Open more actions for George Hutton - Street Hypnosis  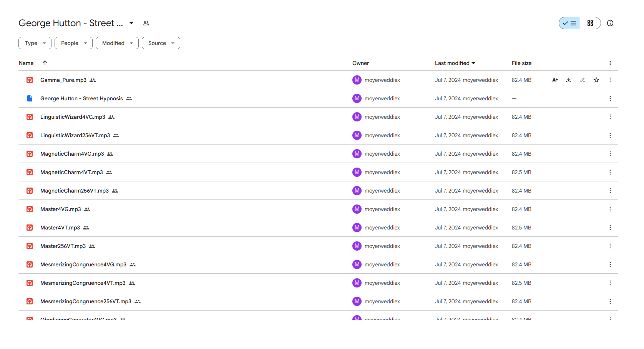click(x=610, y=98)
